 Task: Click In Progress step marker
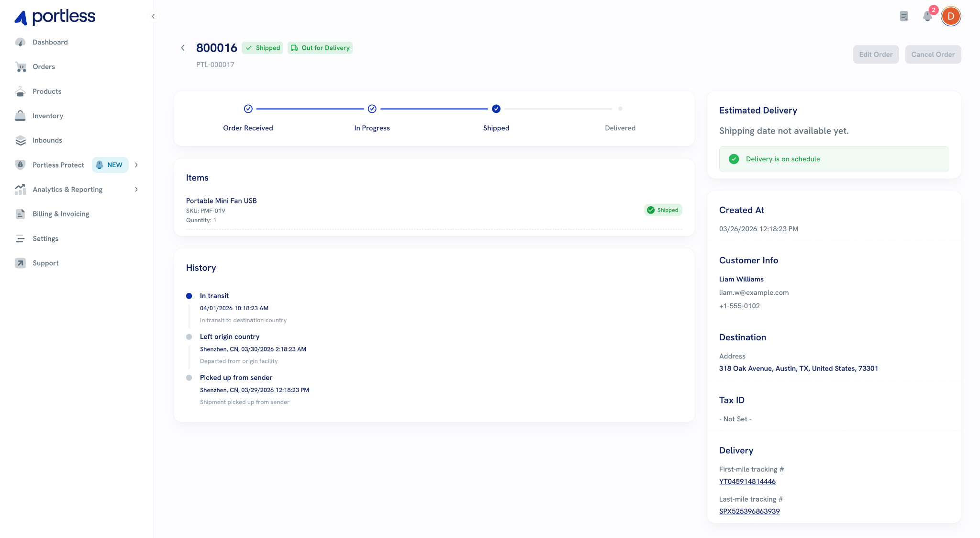(372, 109)
